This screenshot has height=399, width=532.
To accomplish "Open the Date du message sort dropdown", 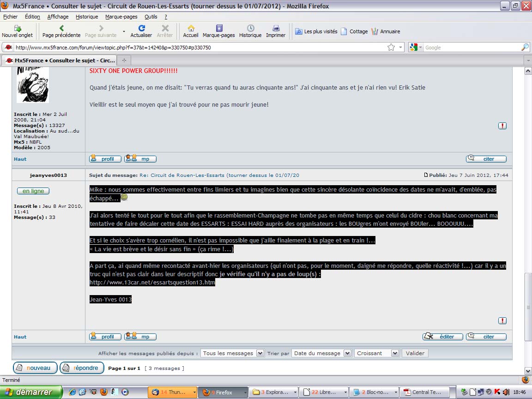I will coord(321,353).
